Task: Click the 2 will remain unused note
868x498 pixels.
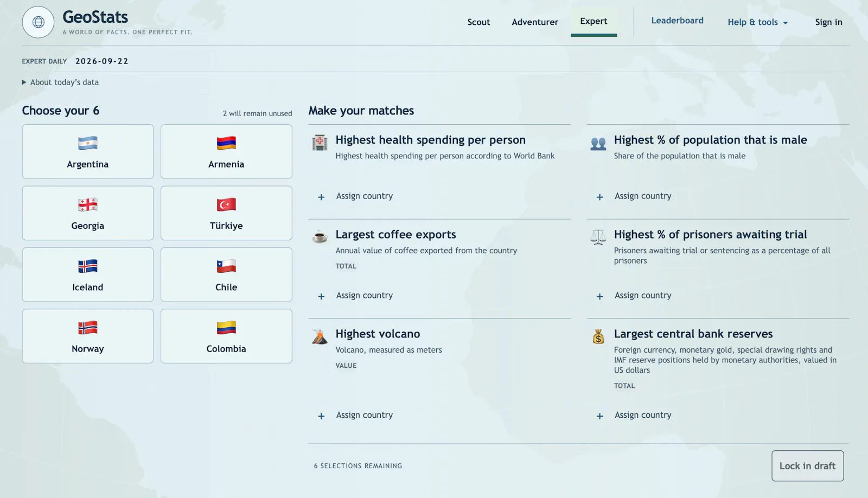Action: (x=257, y=113)
